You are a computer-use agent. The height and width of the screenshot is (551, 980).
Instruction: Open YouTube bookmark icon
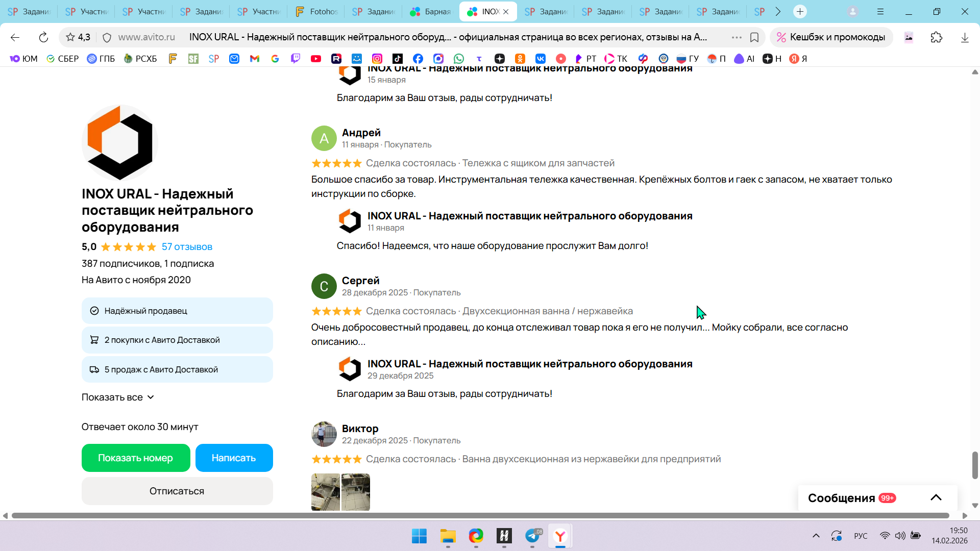pyautogui.click(x=316, y=59)
